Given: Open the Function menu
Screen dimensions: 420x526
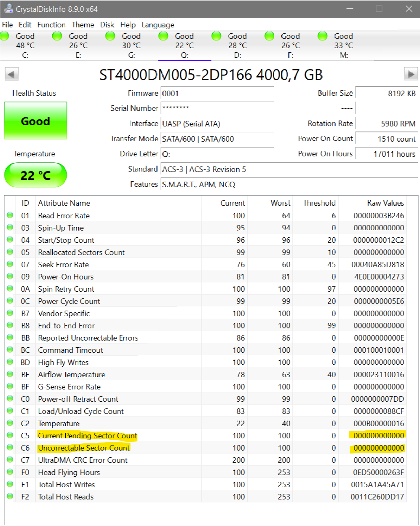Looking at the screenshot, I should 51,25.
